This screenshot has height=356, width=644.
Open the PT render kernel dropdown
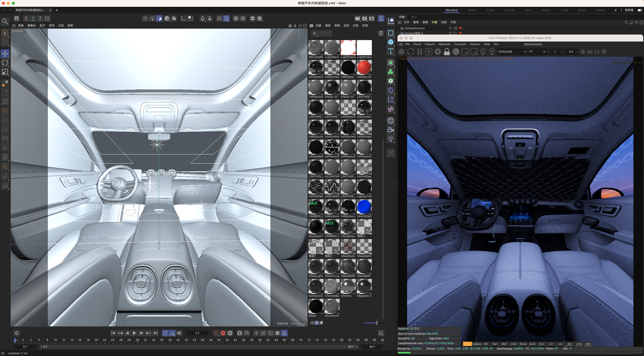pyautogui.click(x=537, y=52)
